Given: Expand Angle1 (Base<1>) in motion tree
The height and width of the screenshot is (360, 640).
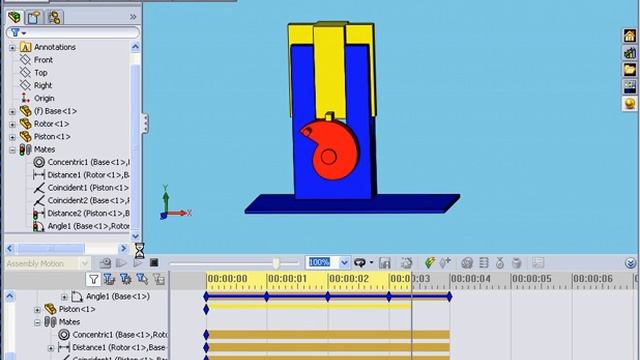Looking at the screenshot, I should coord(64,297).
